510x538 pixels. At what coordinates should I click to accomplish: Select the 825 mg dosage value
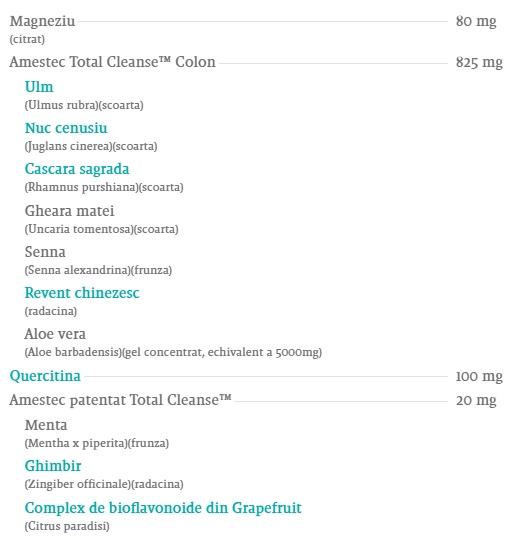(479, 62)
